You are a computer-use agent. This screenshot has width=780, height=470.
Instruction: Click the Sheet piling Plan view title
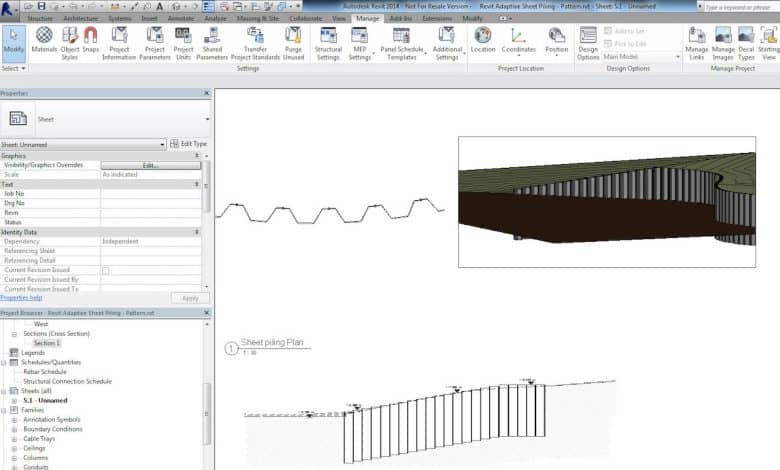pos(272,342)
